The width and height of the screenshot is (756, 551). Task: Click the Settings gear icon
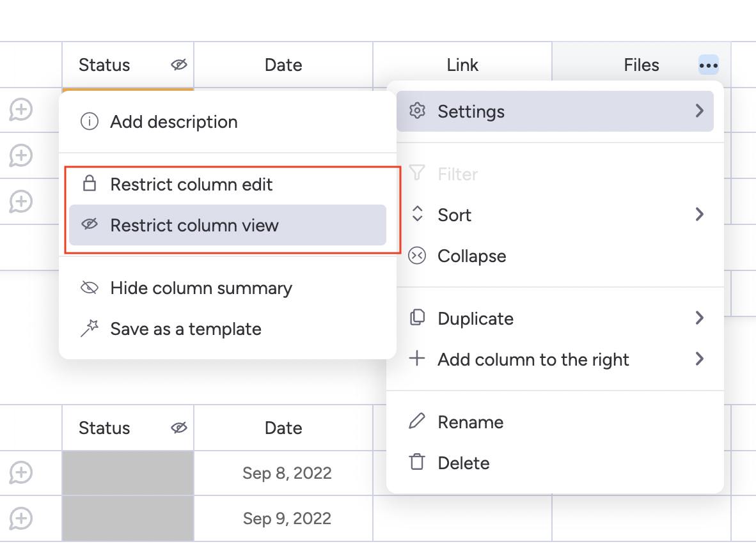click(x=417, y=111)
